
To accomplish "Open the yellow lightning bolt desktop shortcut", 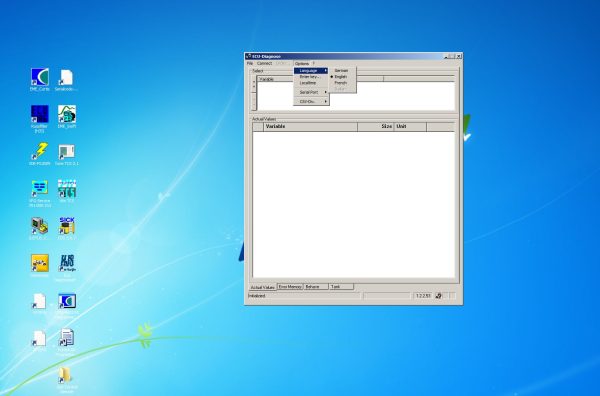I will pyautogui.click(x=40, y=154).
